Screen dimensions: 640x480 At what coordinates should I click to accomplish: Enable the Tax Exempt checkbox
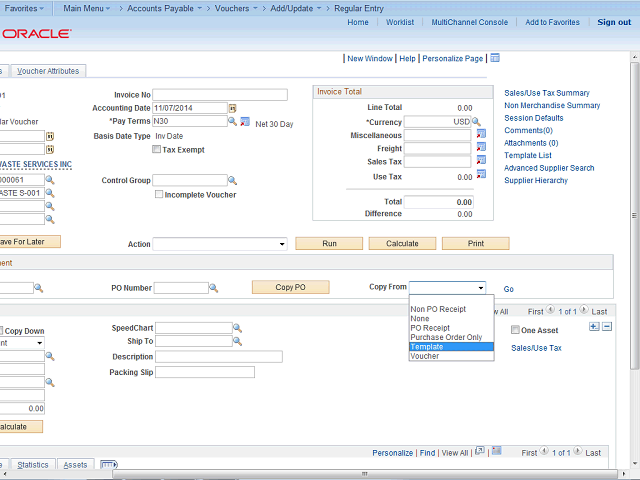(x=156, y=149)
